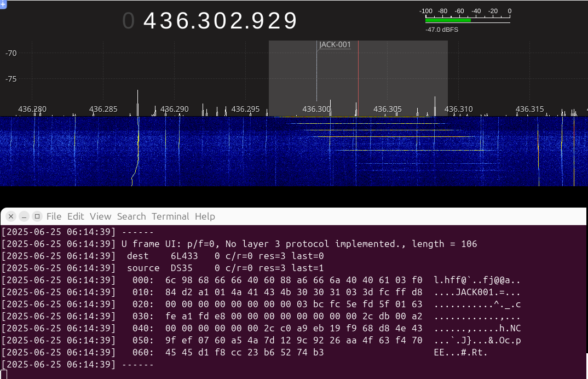This screenshot has height=379, width=588.
Task: Click the 436.285 frequency axis label
Action: pos(103,109)
